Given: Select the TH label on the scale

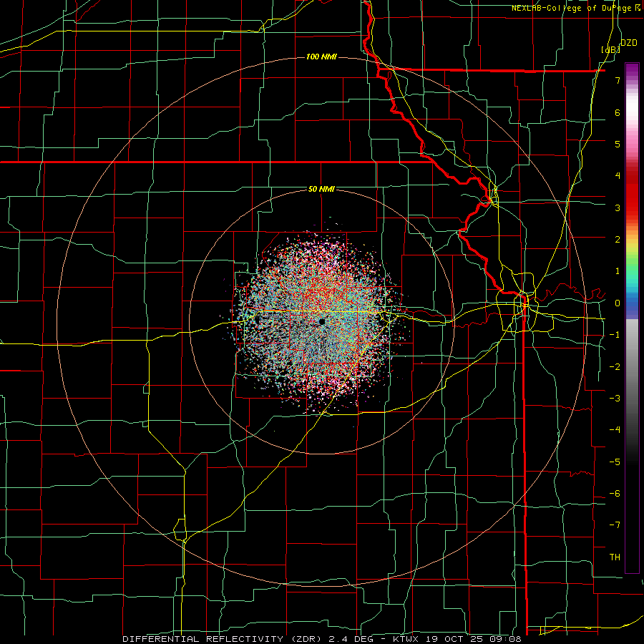Looking at the screenshot, I should (615, 557).
